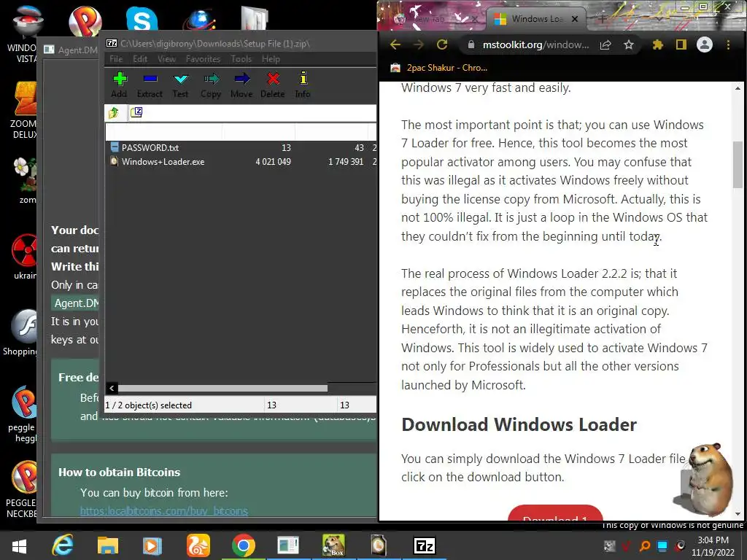747x560 pixels.
Task: Click the mstoolkit.org address bar
Action: pos(535,44)
